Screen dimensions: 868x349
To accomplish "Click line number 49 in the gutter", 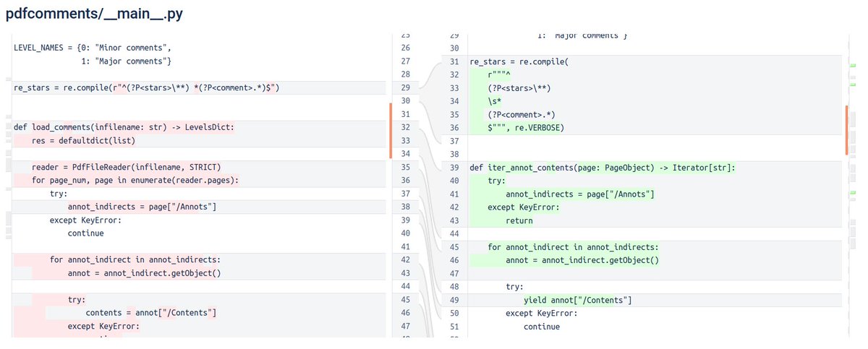I will click(x=454, y=300).
